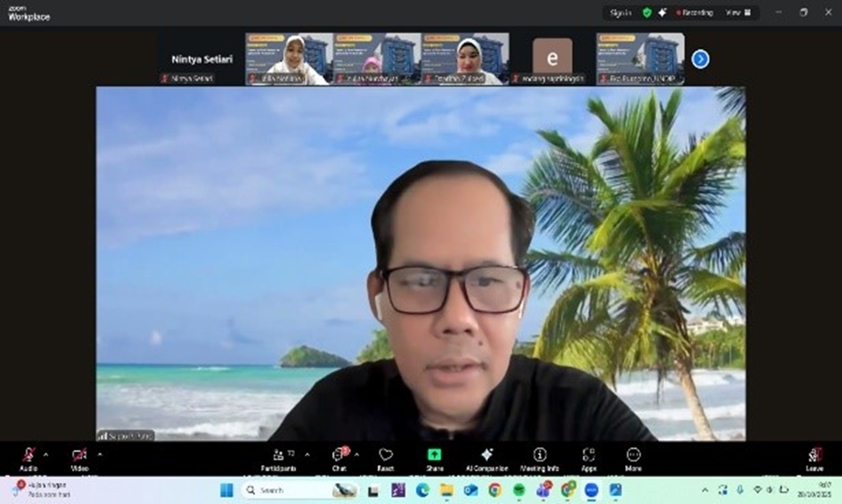
Task: Open the Participants panel
Action: coord(279,456)
